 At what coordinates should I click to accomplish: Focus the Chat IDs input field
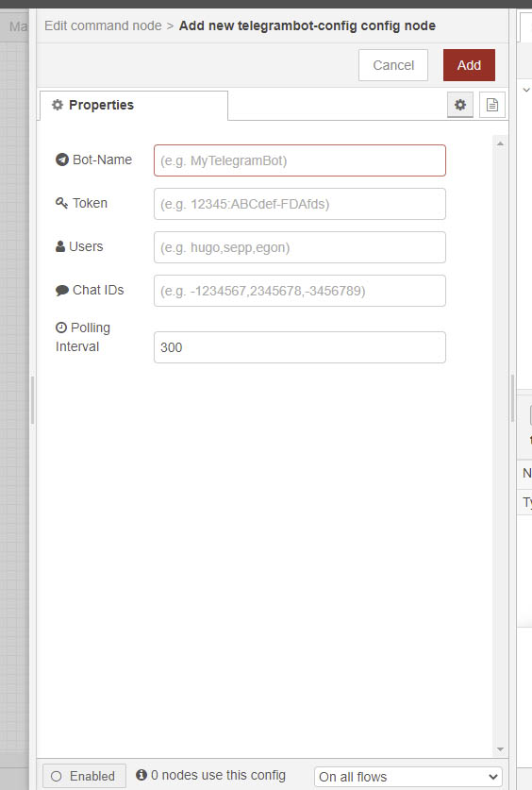300,291
